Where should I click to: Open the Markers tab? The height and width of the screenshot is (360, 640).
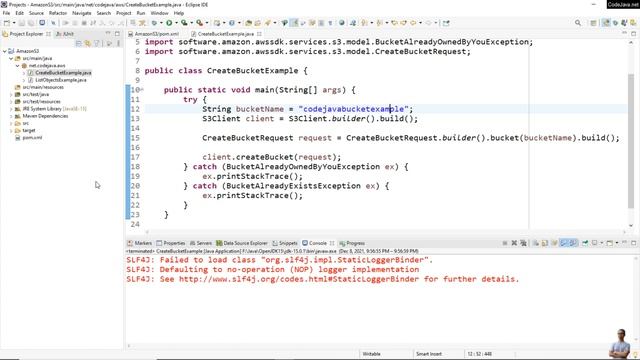pyautogui.click(x=140, y=243)
